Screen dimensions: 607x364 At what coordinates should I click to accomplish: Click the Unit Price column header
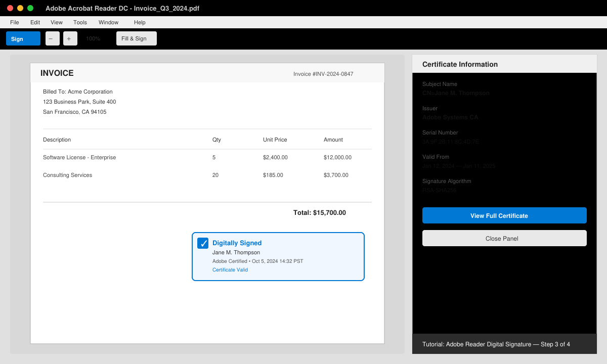275,140
